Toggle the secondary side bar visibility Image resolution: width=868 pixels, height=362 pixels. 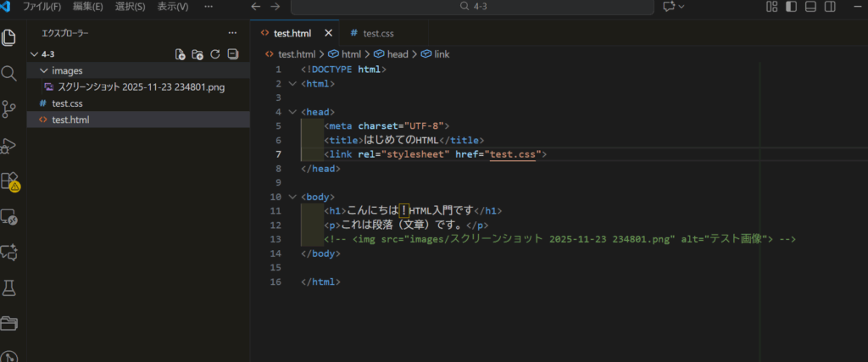[x=830, y=7]
